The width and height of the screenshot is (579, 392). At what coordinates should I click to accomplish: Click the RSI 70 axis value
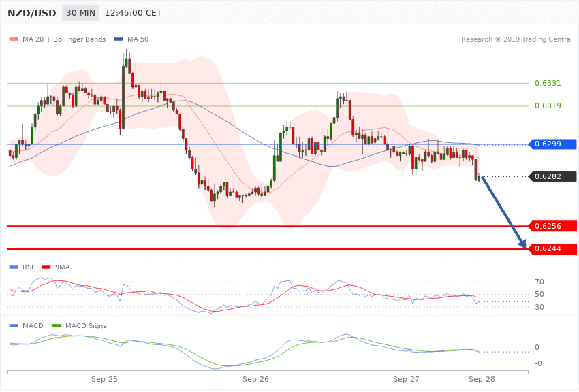point(539,282)
